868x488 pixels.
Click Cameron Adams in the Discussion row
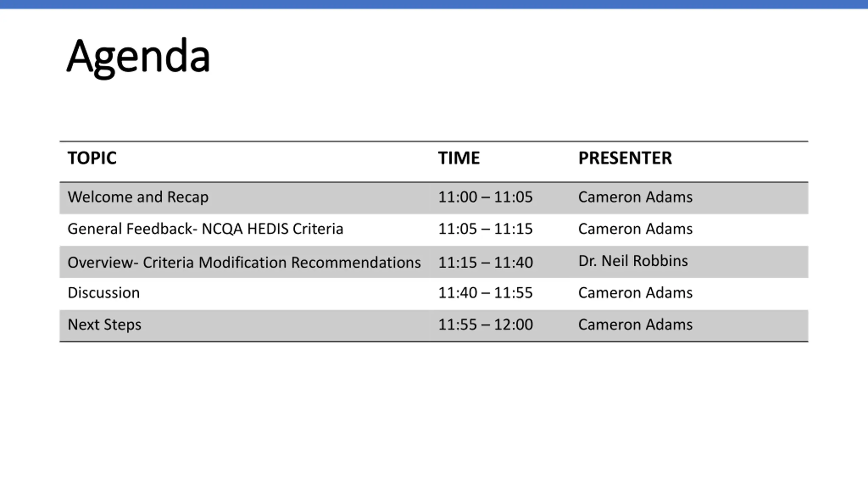[635, 293]
